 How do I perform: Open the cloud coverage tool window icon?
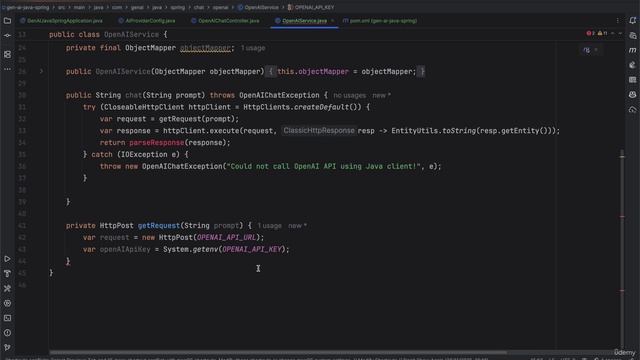point(632,109)
